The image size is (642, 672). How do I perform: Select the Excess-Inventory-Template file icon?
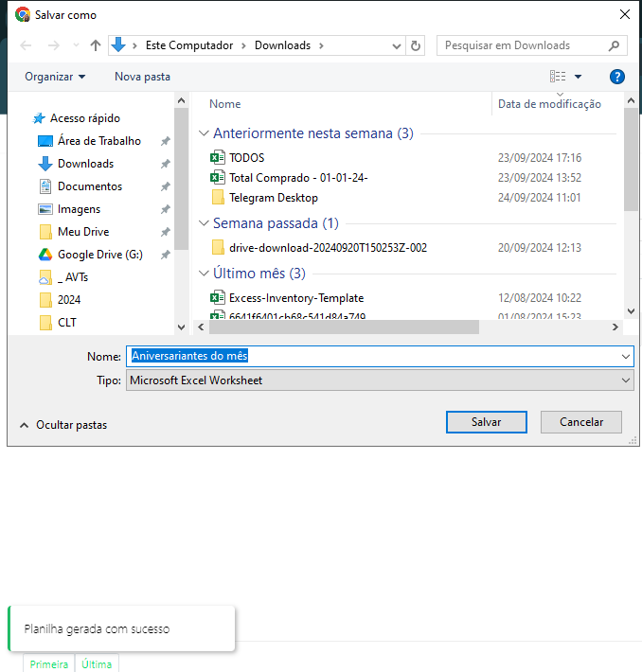tap(218, 297)
